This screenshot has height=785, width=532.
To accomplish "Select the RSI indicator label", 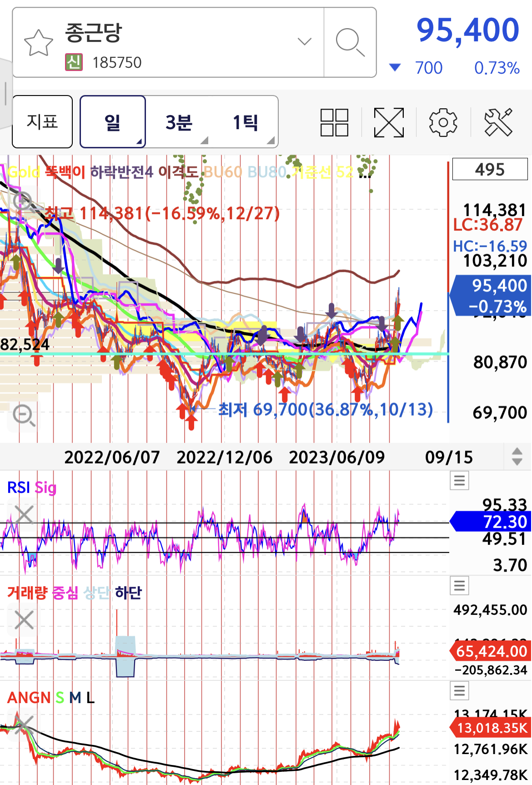I will point(19,488).
